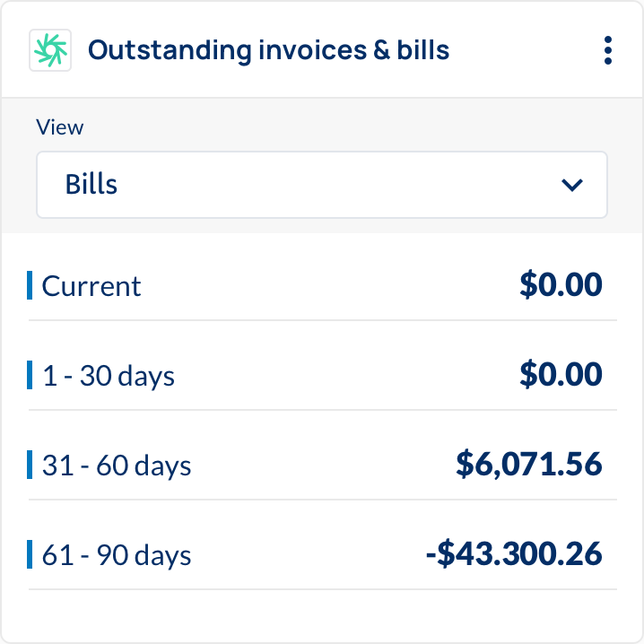Click the -$43.300.26 amount

tap(514, 553)
